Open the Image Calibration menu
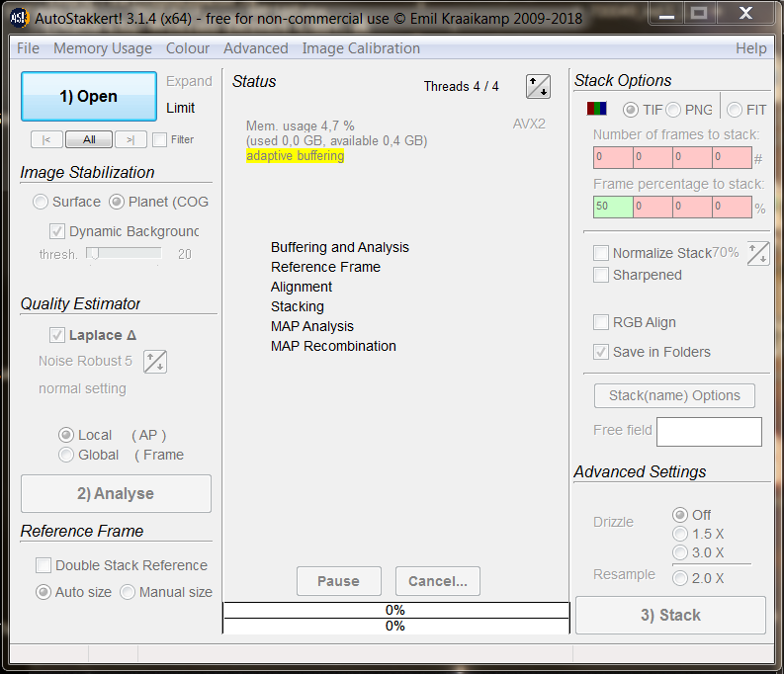Screen dimensions: 784x674 pyautogui.click(x=361, y=48)
